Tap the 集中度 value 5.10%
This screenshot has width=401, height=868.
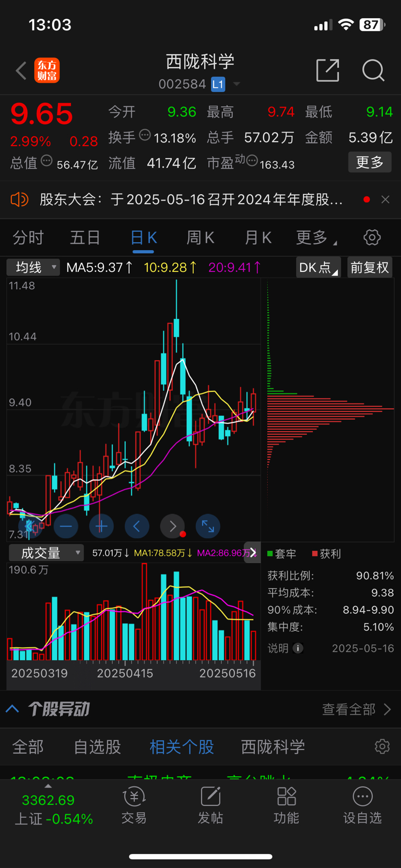click(x=379, y=627)
